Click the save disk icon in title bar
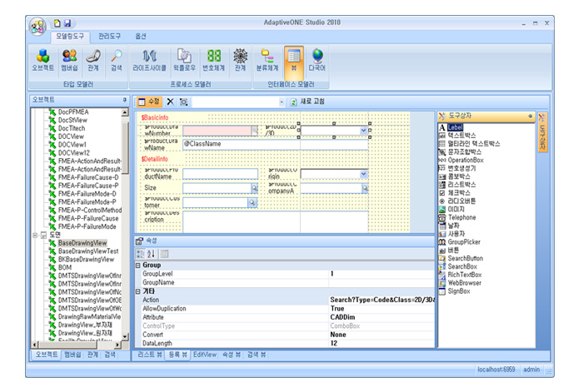 point(67,23)
